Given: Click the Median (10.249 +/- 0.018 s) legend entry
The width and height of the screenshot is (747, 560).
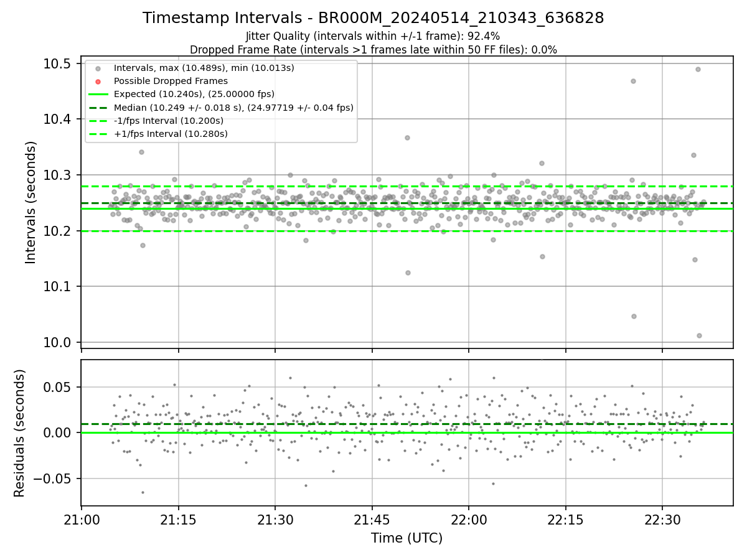Looking at the screenshot, I should (233, 108).
